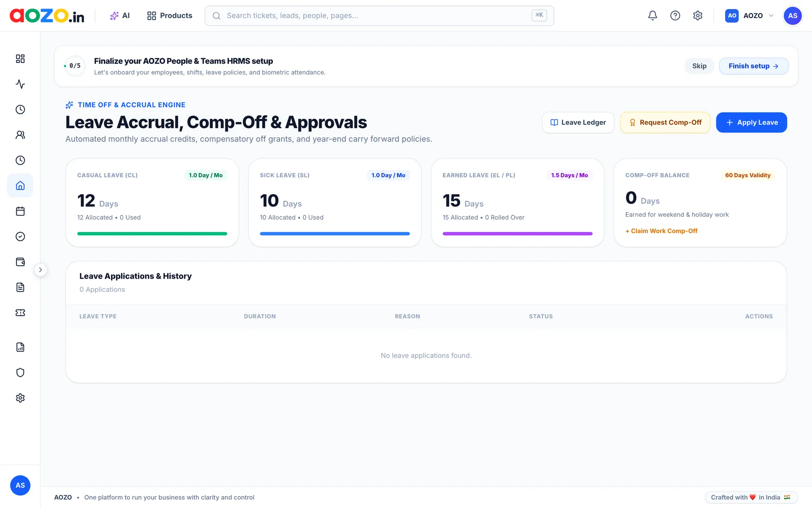The image size is (812, 508).
Task: Click the Request Comp-Off button
Action: 665,122
